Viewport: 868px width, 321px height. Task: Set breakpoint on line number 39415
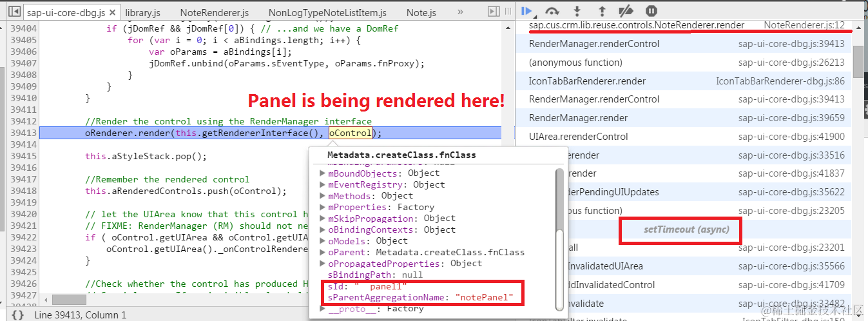point(23,156)
